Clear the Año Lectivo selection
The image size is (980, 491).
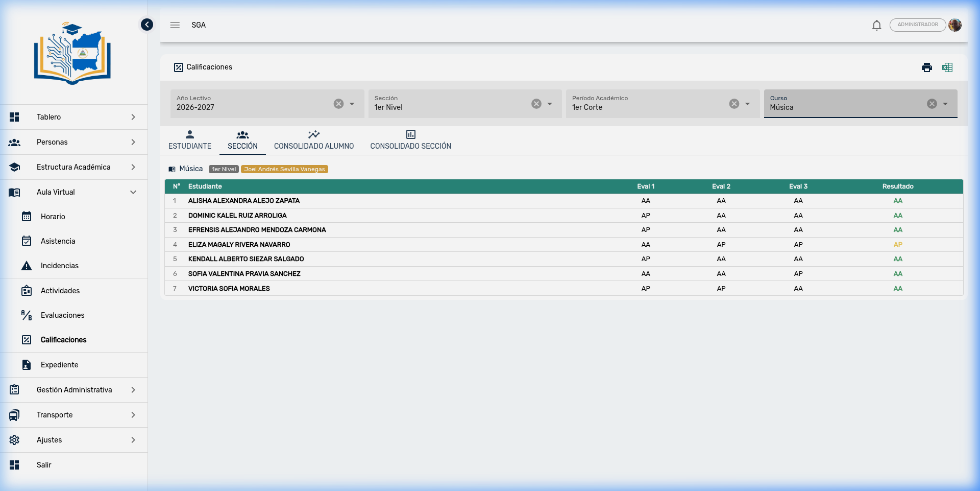click(338, 104)
